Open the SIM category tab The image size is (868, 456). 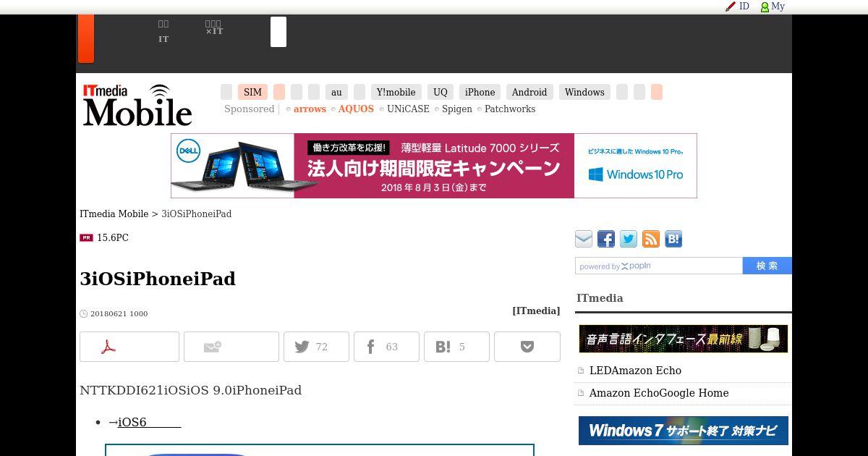point(252,92)
